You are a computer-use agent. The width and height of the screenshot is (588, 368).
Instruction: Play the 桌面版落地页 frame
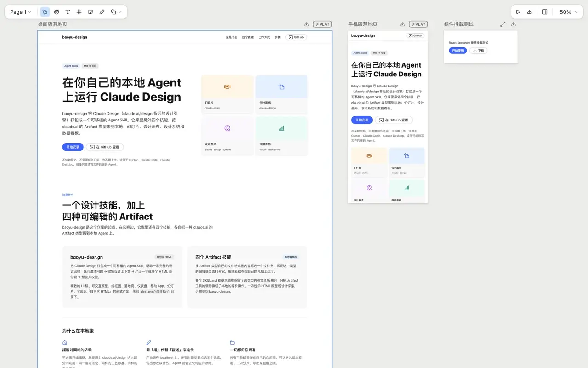[x=322, y=24]
